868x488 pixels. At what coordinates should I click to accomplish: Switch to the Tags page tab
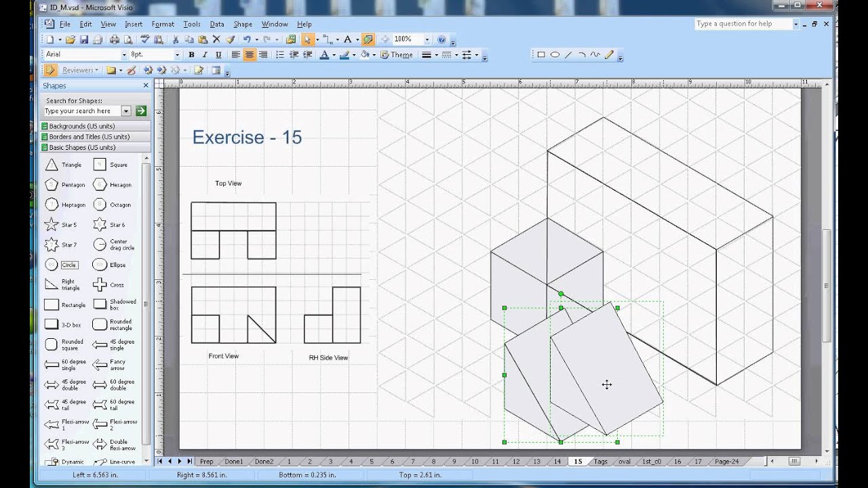[601, 462]
